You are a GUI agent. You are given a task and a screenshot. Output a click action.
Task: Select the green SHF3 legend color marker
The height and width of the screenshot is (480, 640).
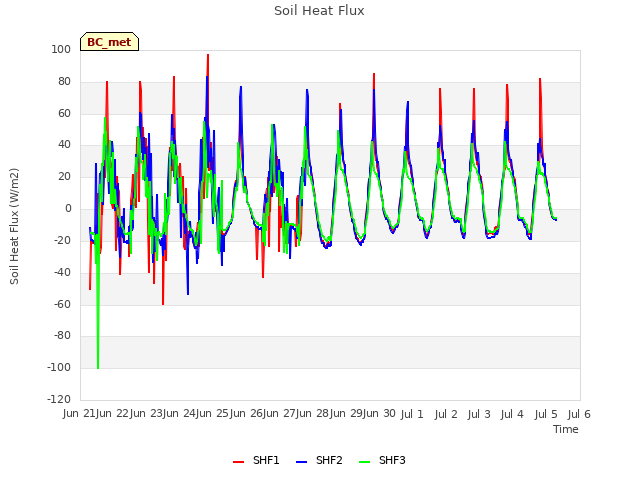(364, 462)
